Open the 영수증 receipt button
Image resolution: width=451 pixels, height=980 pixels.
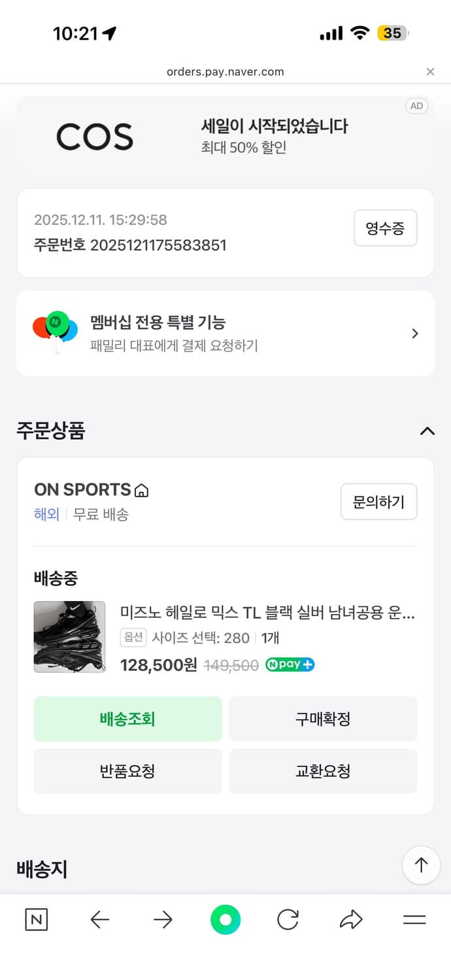[385, 228]
